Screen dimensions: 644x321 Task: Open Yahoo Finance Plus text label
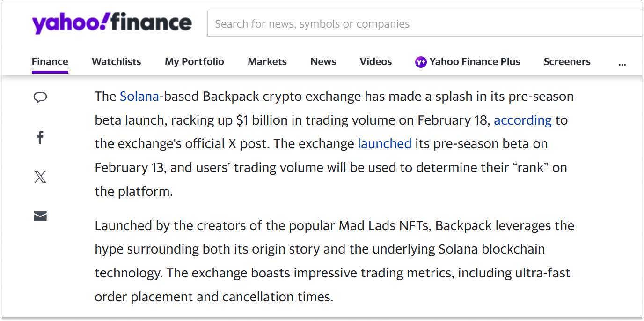pyautogui.click(x=475, y=62)
